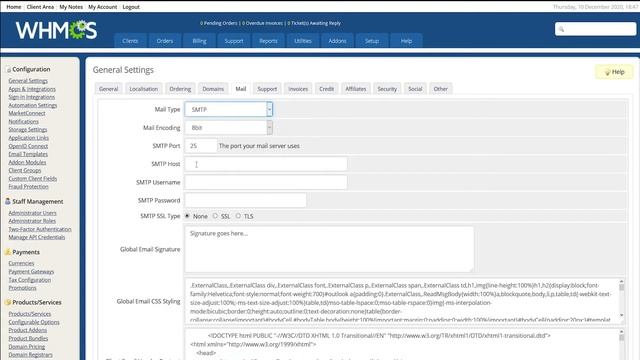Open Fraud Protection sidebar link

point(29,187)
